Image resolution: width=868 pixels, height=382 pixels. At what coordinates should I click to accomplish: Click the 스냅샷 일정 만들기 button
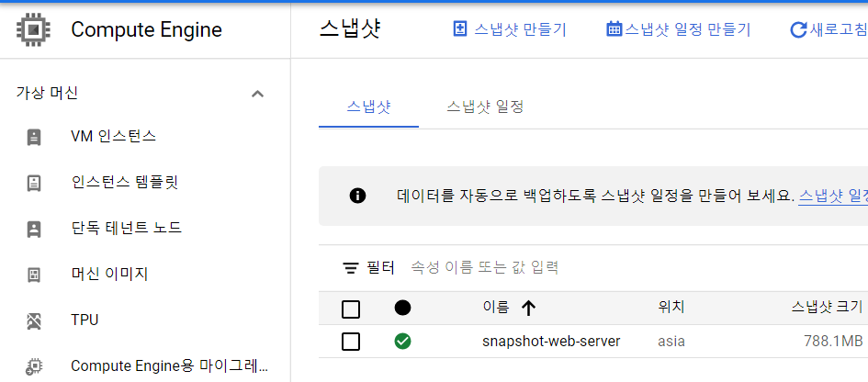coord(679,29)
